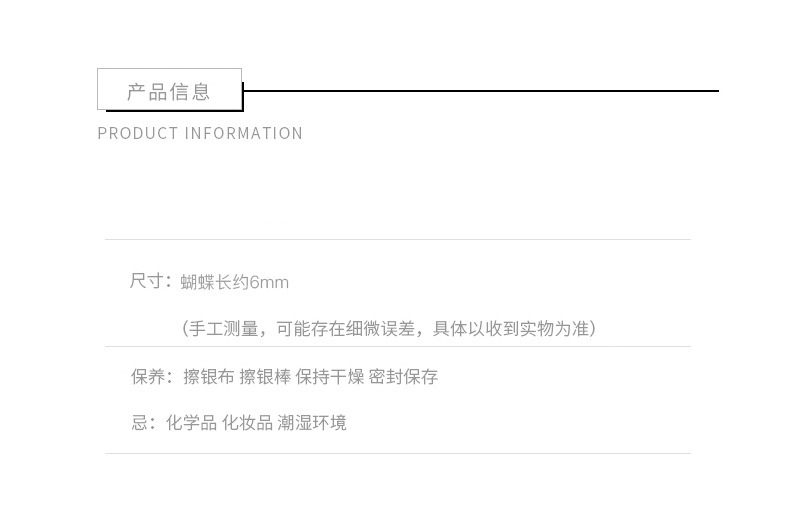Click the 产品信息 title box

point(169,91)
